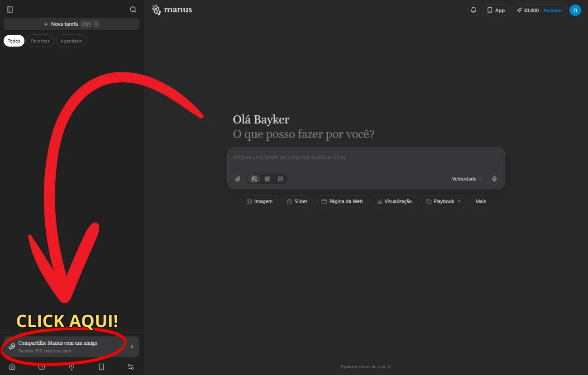The height and width of the screenshot is (375, 588).
Task: Switch to the Agendado tab
Action: point(71,41)
